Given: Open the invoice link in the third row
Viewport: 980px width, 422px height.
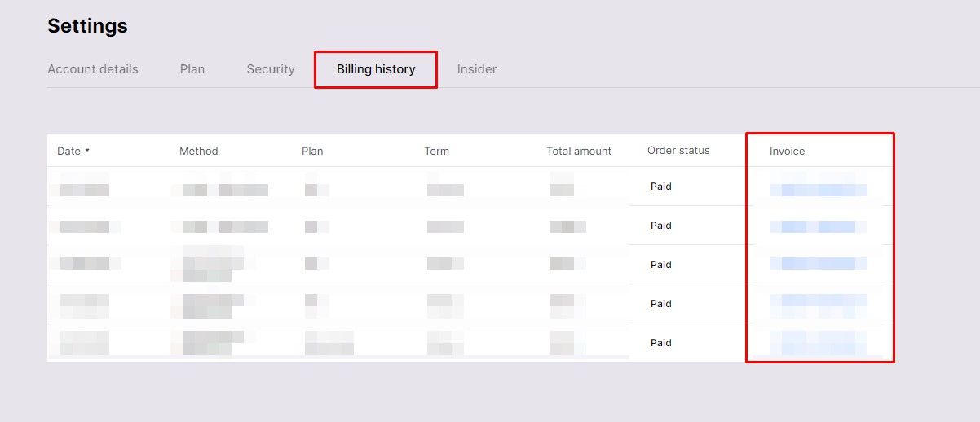Looking at the screenshot, I should 818,264.
